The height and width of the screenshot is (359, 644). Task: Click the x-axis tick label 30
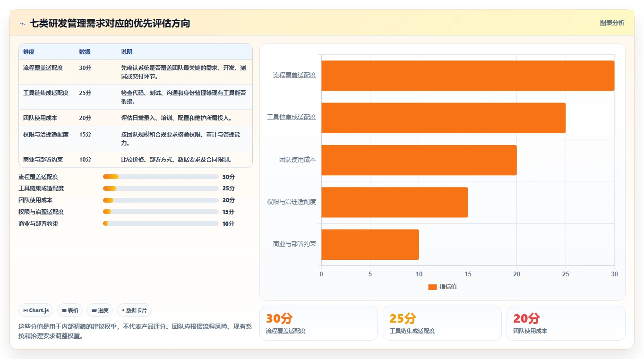click(x=614, y=274)
